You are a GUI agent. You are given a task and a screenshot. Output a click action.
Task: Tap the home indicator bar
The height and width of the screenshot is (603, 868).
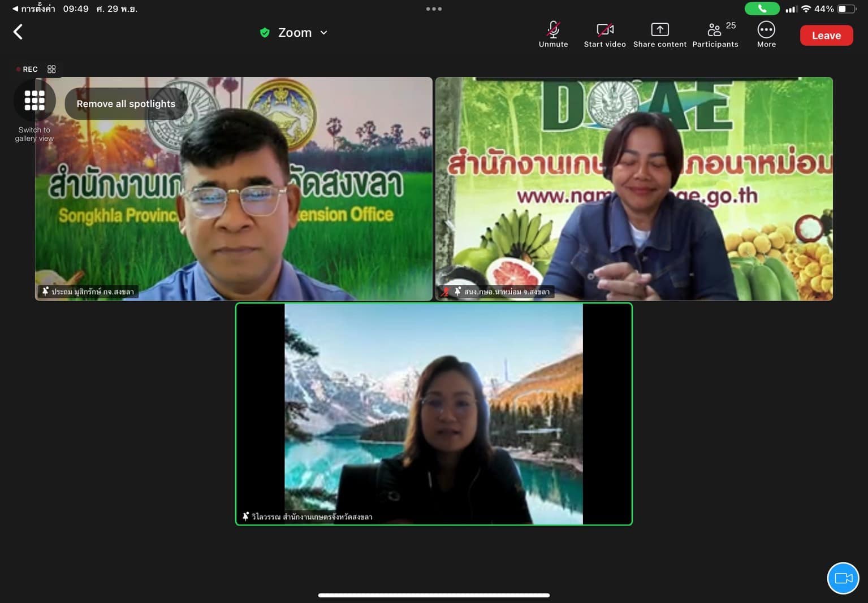[434, 595]
